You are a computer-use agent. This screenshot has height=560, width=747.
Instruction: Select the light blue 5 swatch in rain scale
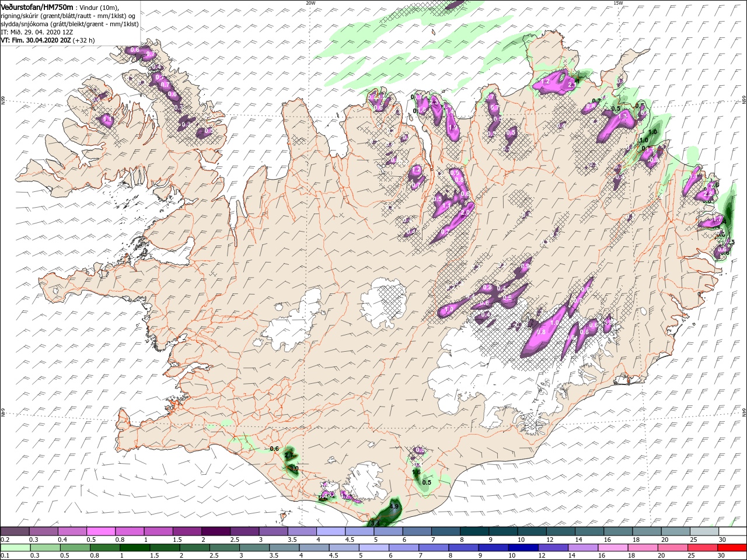[x=374, y=548]
